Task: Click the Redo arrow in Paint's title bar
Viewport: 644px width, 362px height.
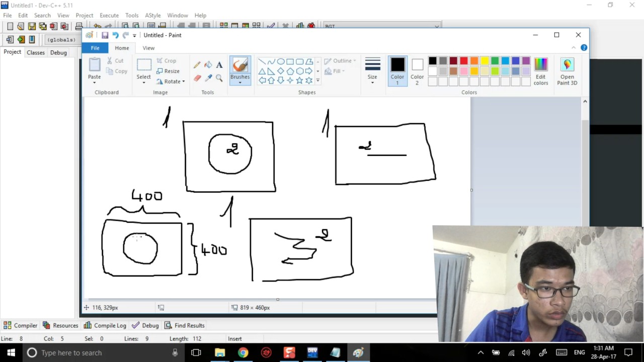Action: tap(125, 35)
